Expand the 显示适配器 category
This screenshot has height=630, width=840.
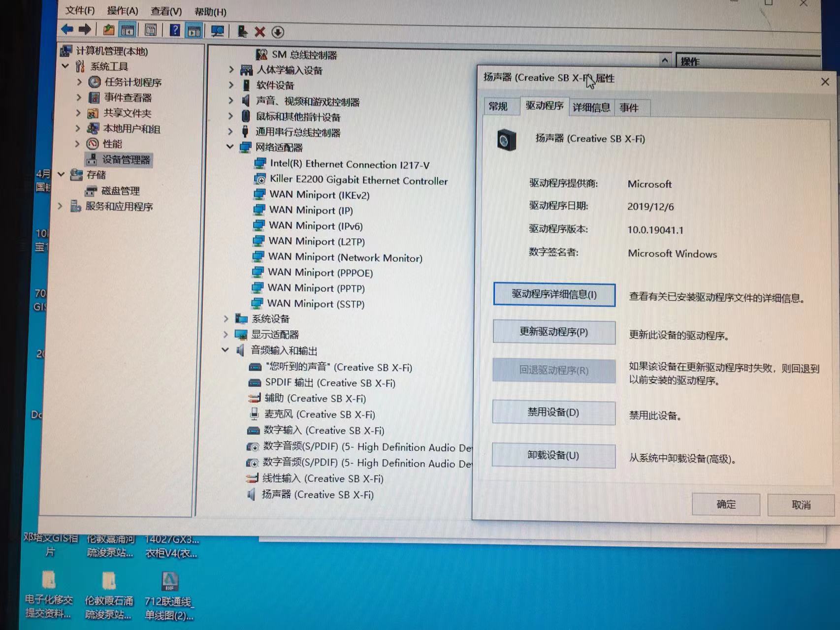[x=226, y=334]
